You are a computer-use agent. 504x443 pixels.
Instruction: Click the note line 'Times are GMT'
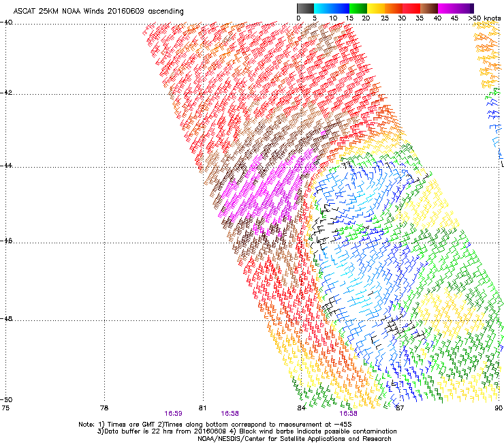coord(131,425)
